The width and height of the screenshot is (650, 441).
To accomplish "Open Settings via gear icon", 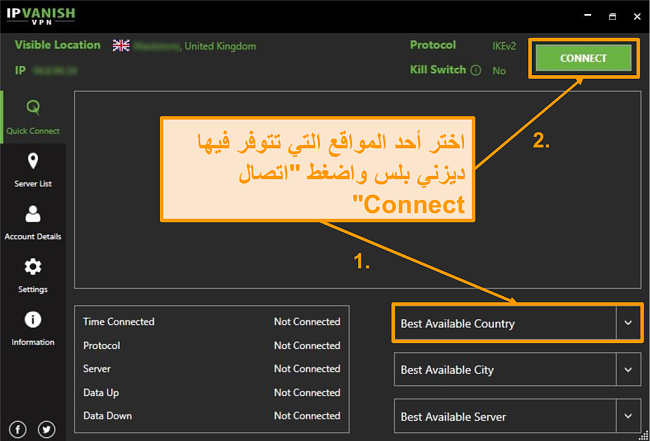I will (33, 267).
